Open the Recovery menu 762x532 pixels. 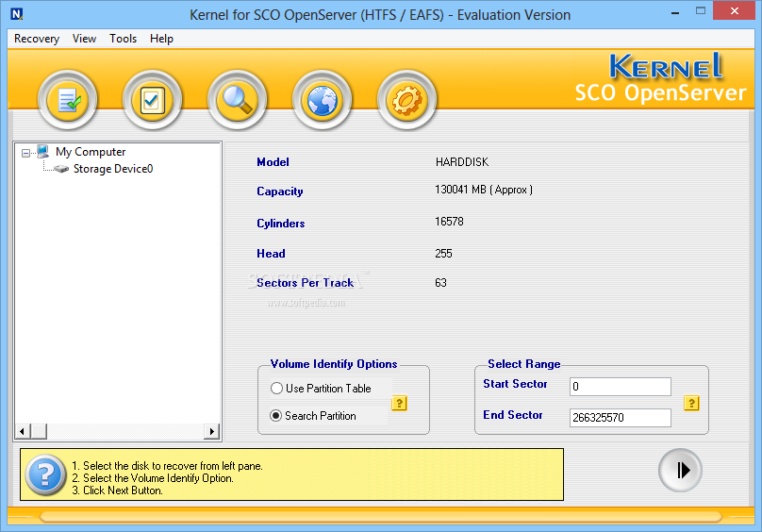(37, 39)
